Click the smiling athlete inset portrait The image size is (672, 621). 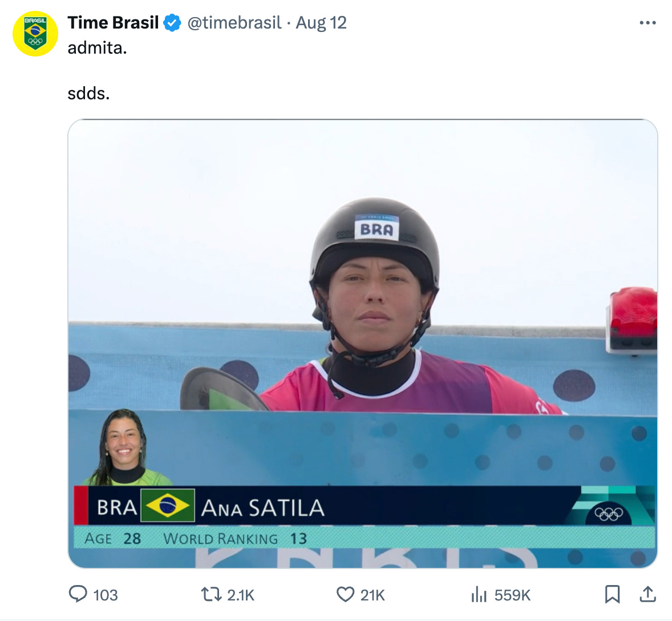coord(125,447)
